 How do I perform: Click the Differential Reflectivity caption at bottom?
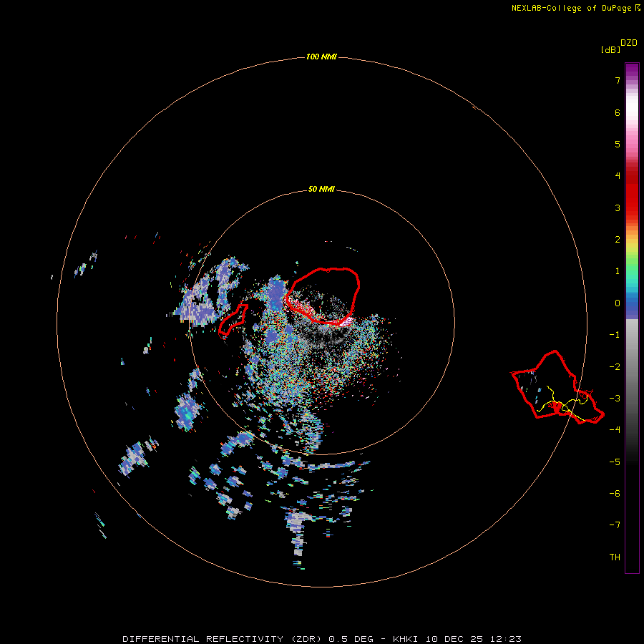tap(321, 639)
